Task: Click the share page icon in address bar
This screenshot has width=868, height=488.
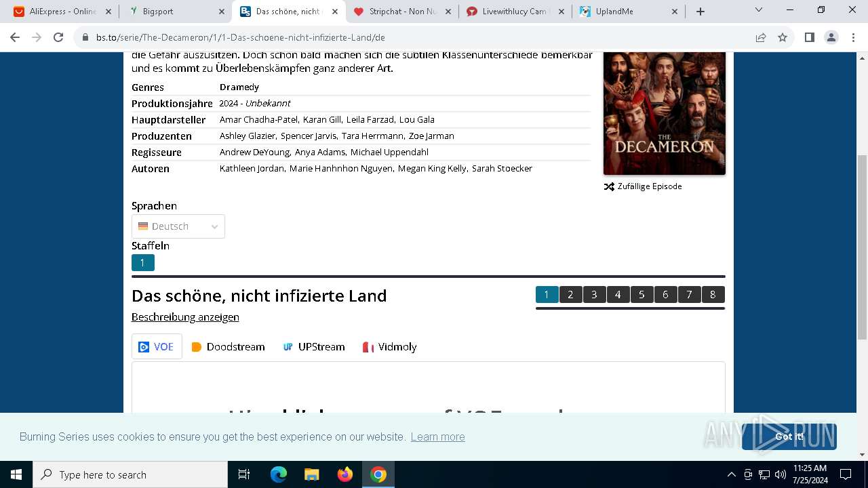Action: 761,37
